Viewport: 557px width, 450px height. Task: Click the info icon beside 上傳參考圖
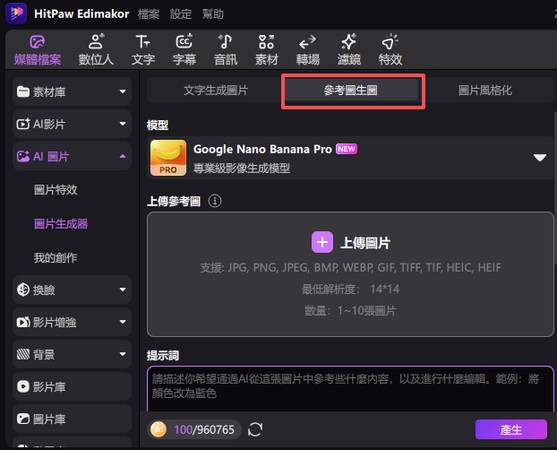(x=215, y=201)
